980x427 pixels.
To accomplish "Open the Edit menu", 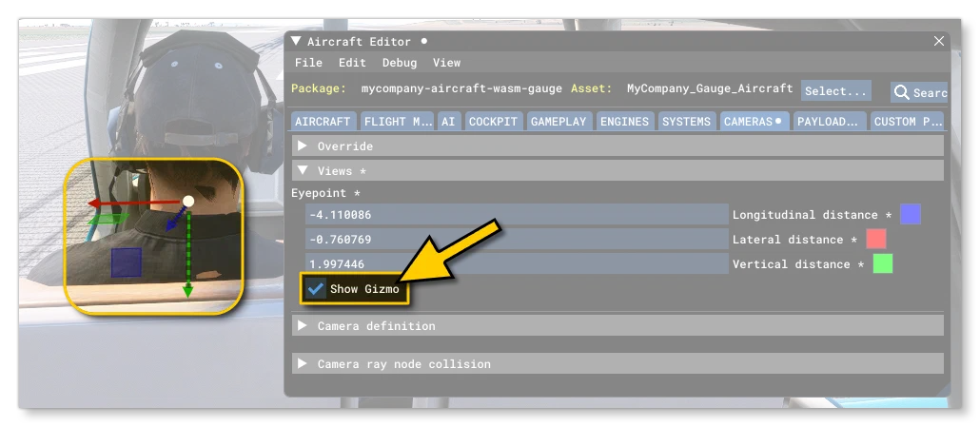I will click(352, 63).
